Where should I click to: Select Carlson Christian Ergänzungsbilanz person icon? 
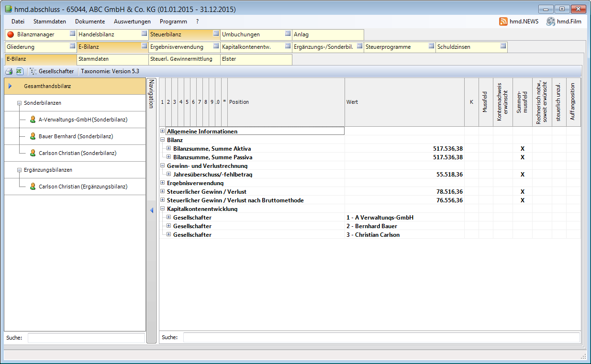[x=33, y=187]
